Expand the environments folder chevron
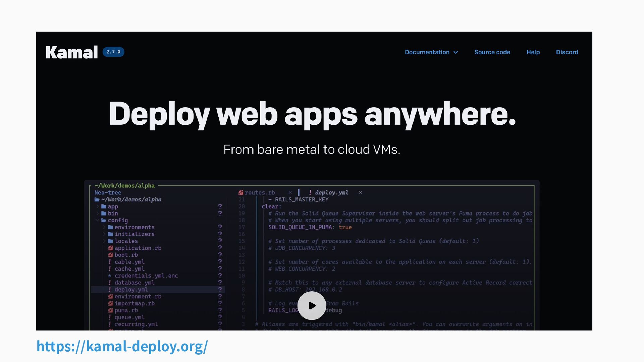Image resolution: width=644 pixels, height=362 pixels. tap(104, 227)
